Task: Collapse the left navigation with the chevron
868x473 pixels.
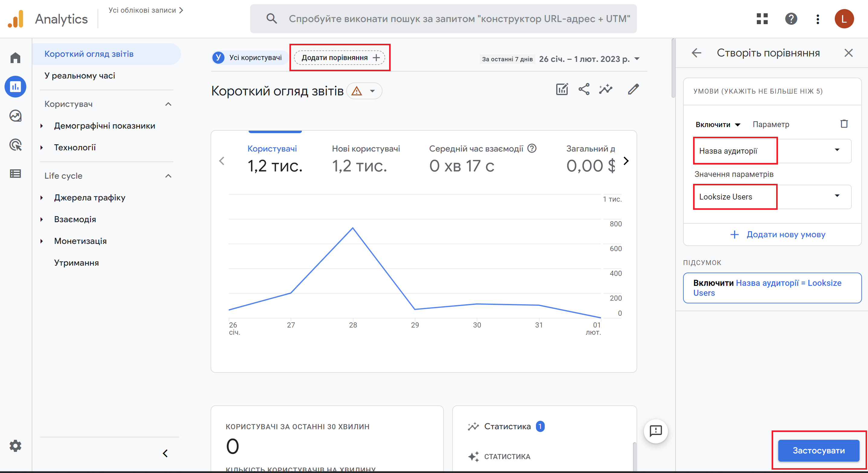Action: (165, 453)
